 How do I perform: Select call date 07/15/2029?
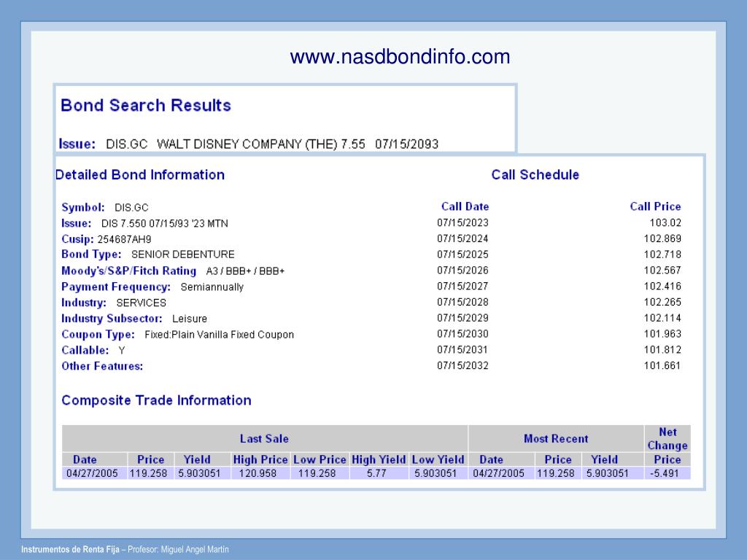[462, 318]
